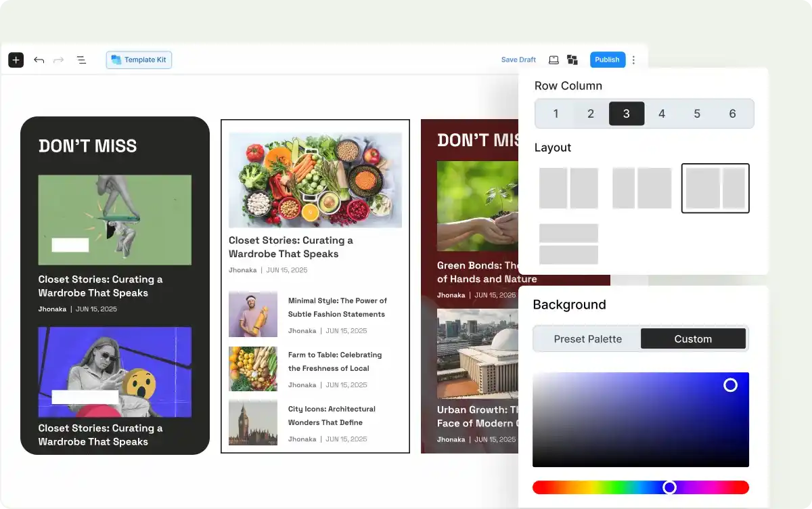Select the equal two-column layout
This screenshot has height=509, width=812.
click(568, 188)
